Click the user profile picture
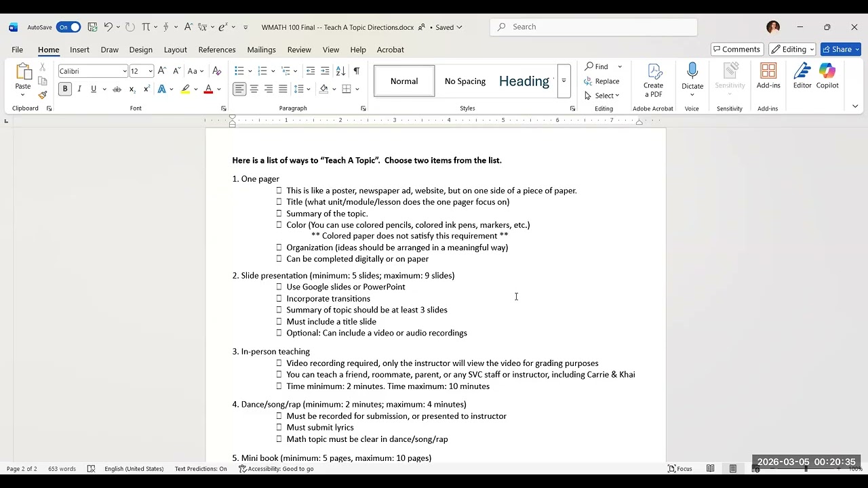 [773, 27]
